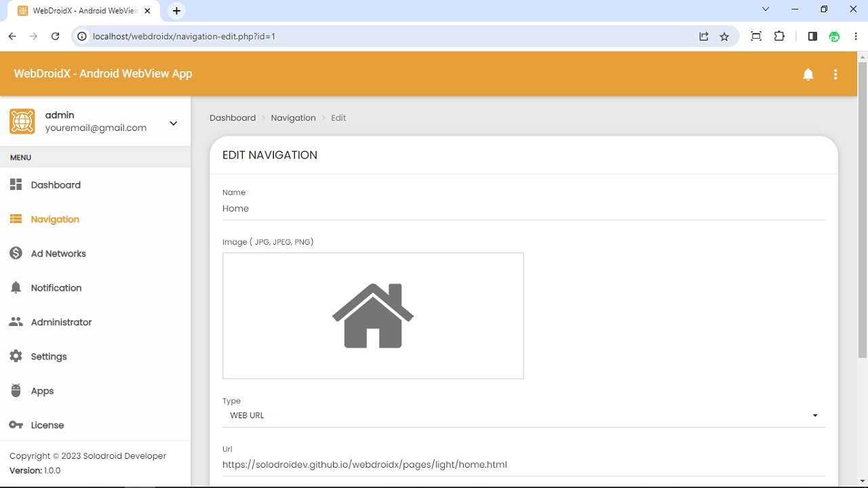Expand the admin account dropdown arrow
The height and width of the screenshot is (488, 868).
click(174, 123)
